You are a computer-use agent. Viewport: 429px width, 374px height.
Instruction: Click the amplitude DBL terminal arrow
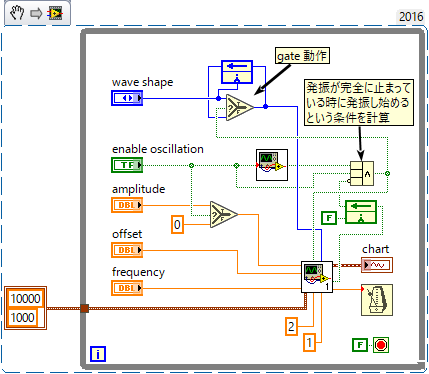(140, 205)
